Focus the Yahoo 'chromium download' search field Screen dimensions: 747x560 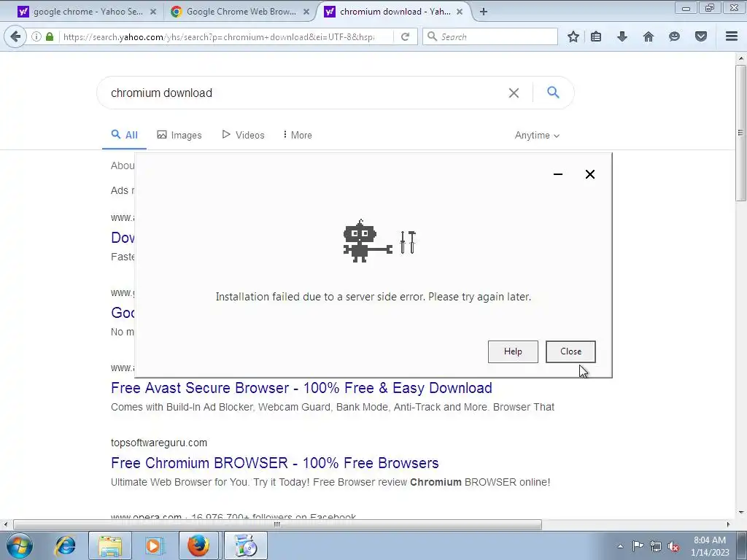[305, 93]
